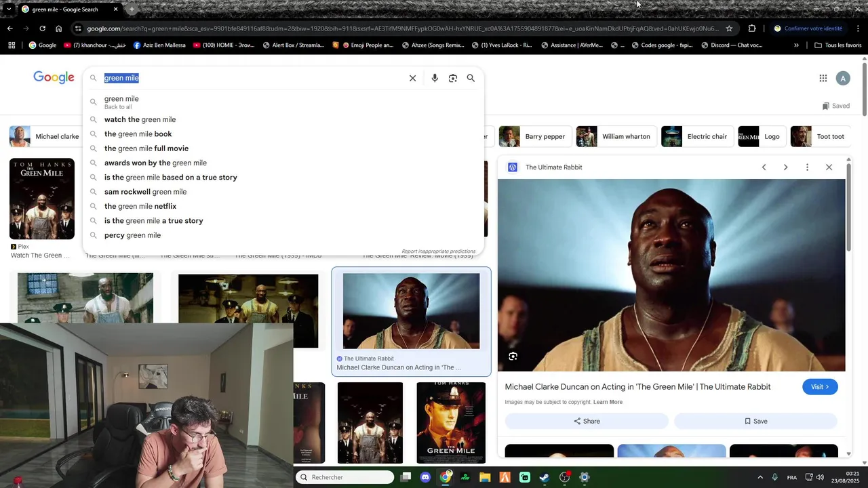Open Discord from the taskbar
This screenshot has height=488, width=868.
425,477
